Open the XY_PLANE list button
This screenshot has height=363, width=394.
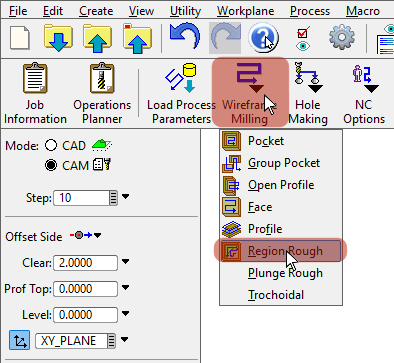pyautogui.click(x=112, y=341)
